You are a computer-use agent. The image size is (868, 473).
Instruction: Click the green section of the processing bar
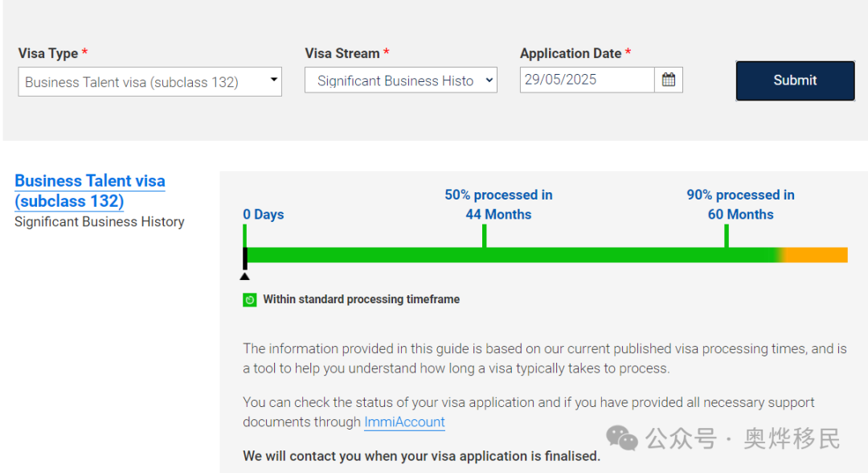[x=506, y=255]
